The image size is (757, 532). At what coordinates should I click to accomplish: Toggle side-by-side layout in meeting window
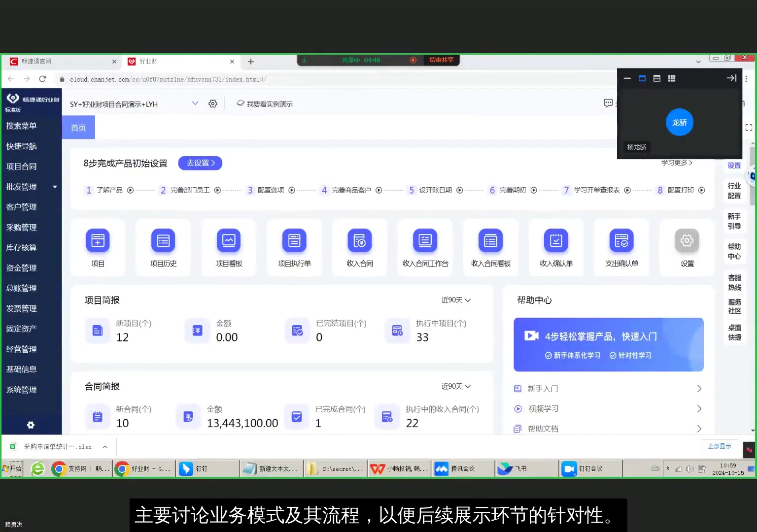(656, 78)
